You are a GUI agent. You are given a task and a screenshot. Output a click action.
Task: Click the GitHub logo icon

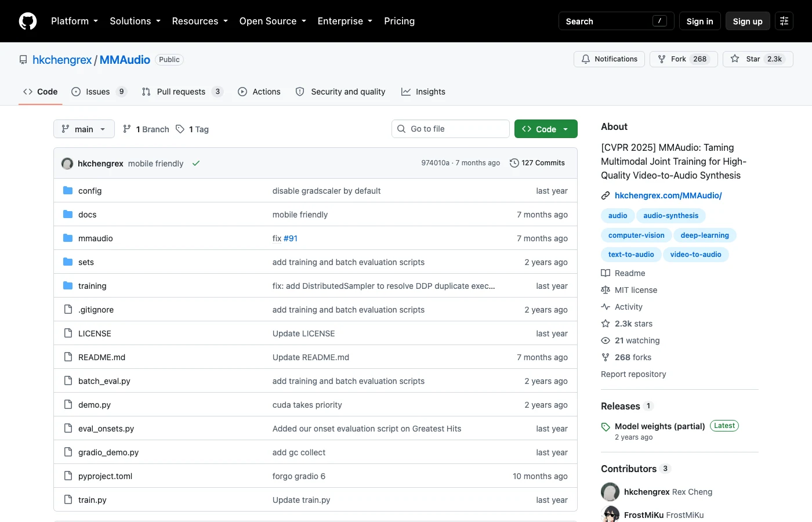[28, 21]
